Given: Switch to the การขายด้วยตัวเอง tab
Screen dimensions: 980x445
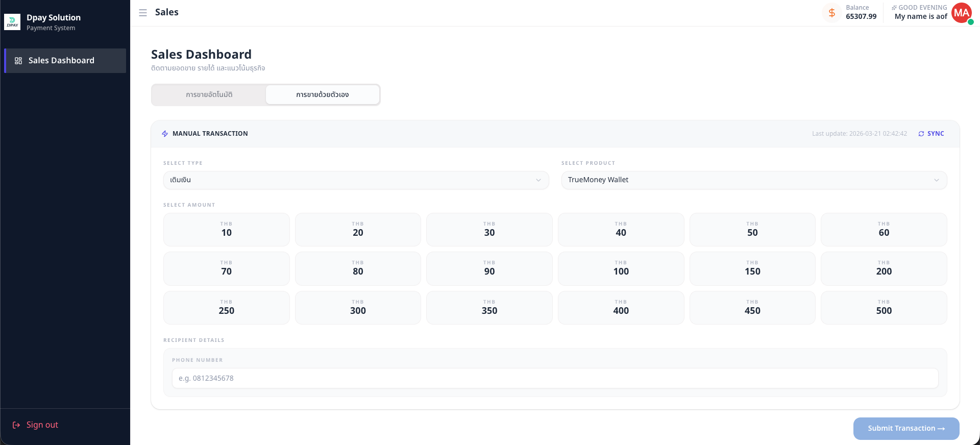Looking at the screenshot, I should 323,95.
